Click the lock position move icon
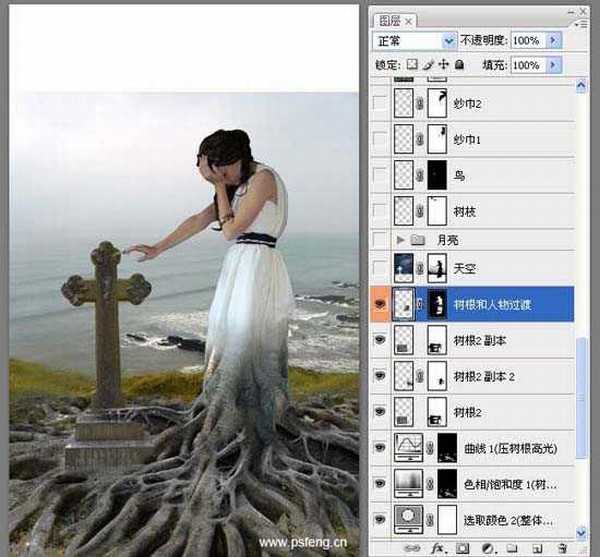 442,64
